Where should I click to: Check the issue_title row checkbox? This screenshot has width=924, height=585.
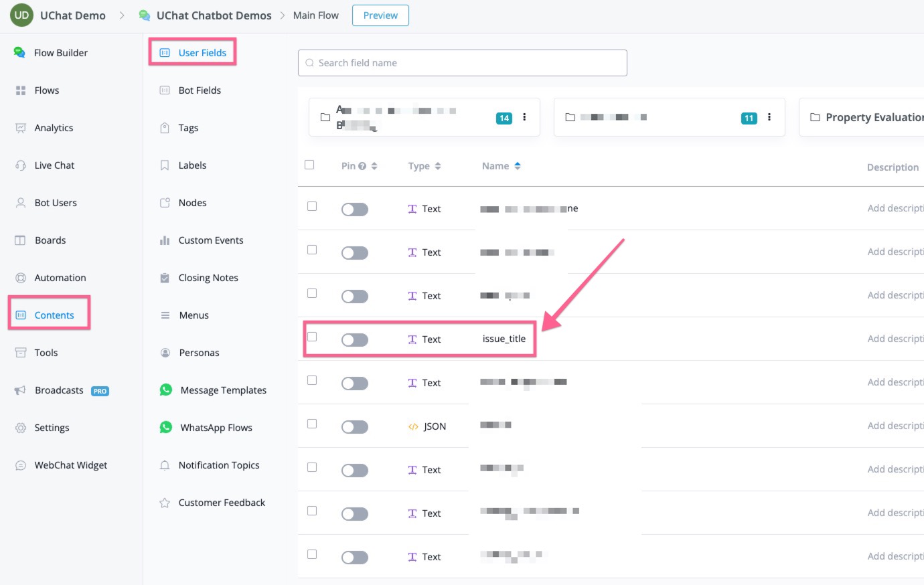tap(312, 337)
